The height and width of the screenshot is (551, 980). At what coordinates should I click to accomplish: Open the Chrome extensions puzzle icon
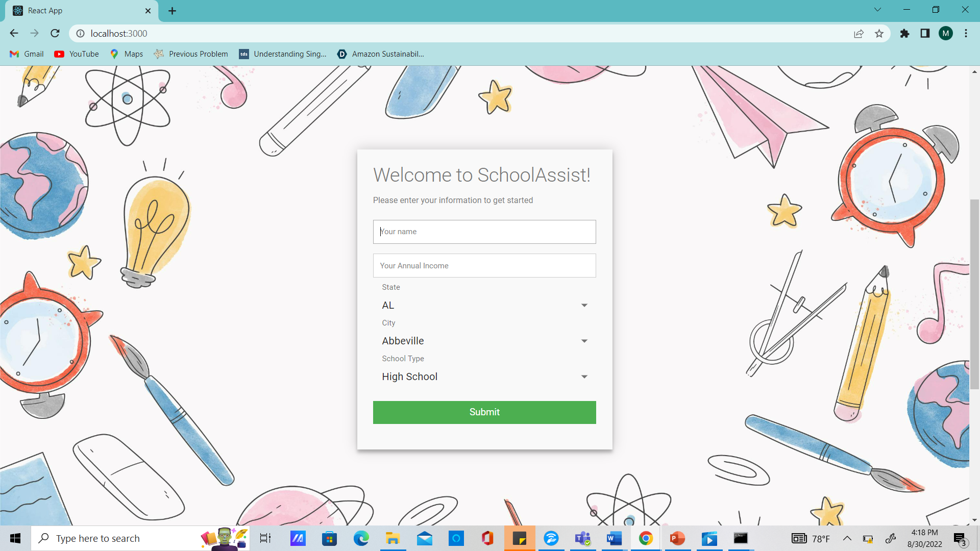coord(904,34)
